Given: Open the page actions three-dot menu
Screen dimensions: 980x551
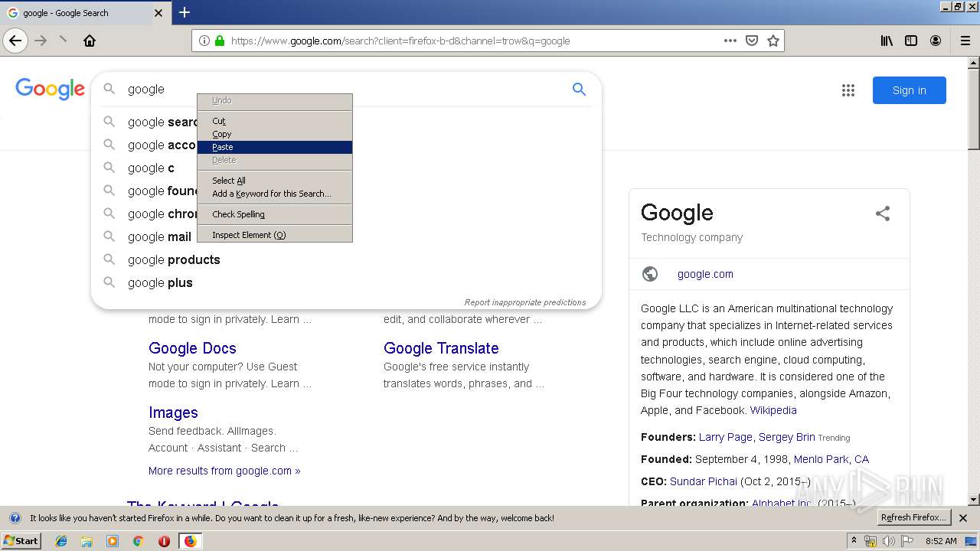Looking at the screenshot, I should point(730,41).
